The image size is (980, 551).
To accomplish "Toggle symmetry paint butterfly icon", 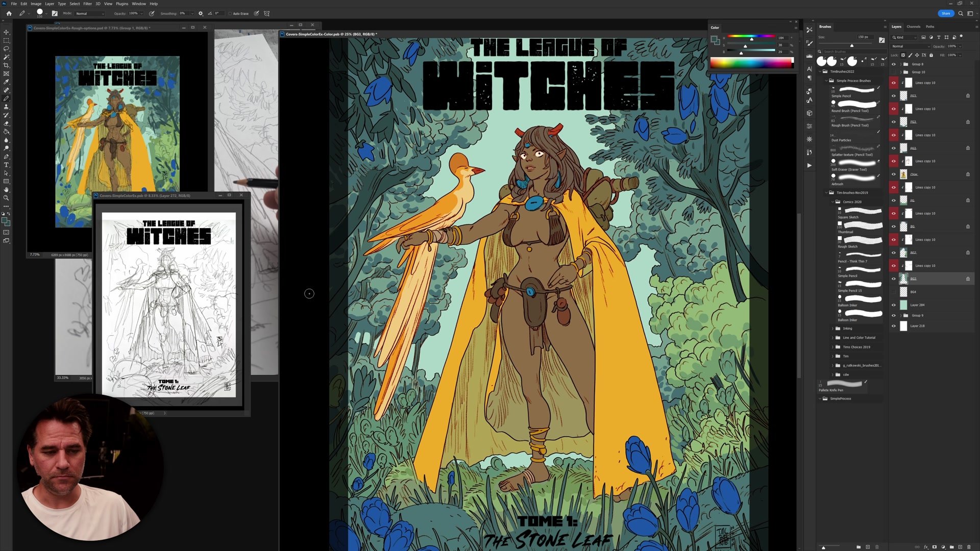I will point(266,14).
